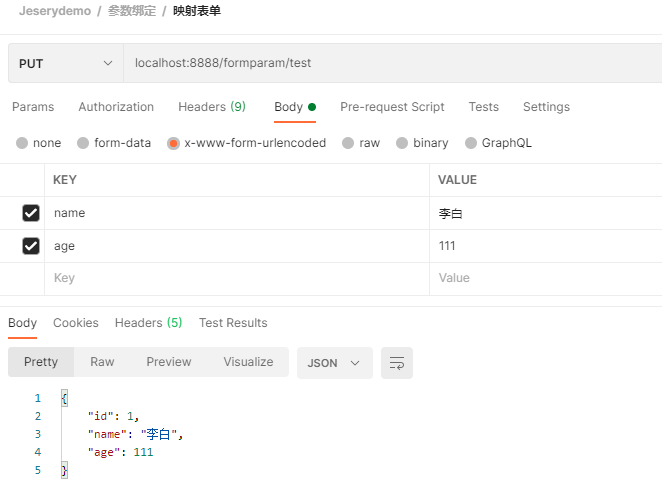This screenshot has width=662, height=496.
Task: Select the raw body type radio
Action: (349, 143)
